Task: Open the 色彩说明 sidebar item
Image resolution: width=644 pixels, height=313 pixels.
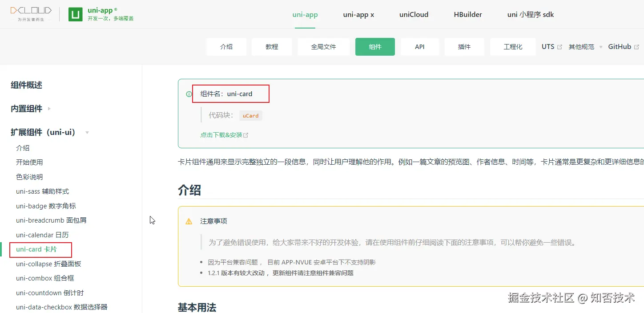Action: (x=29, y=177)
